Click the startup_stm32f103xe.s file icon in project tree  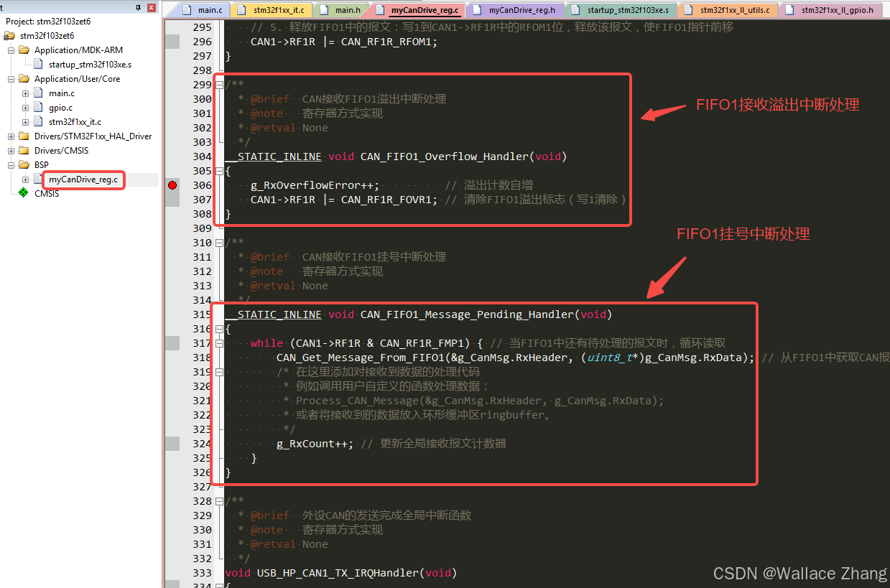pos(39,65)
